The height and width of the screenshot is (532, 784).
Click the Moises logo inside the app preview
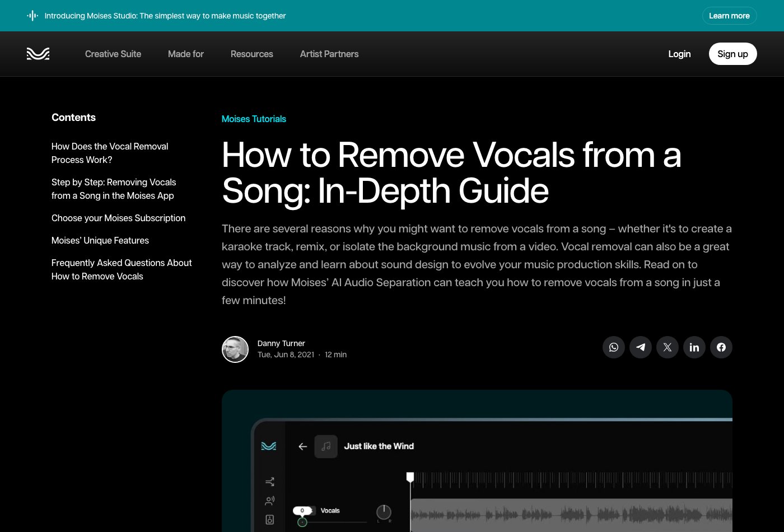[x=269, y=446]
